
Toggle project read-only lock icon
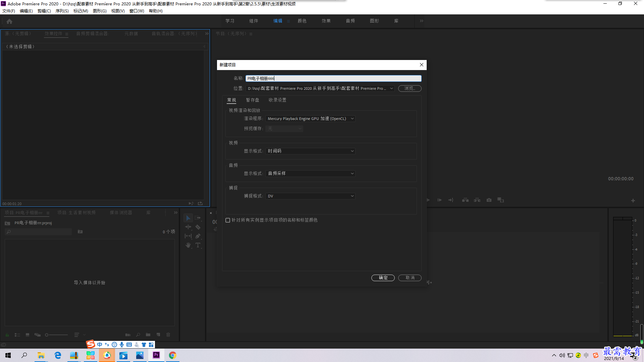pyautogui.click(x=7, y=335)
